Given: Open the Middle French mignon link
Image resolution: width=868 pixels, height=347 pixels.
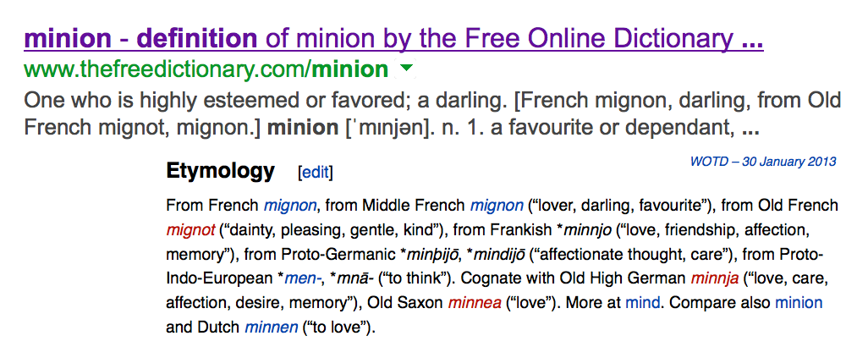Looking at the screenshot, I should pos(497,205).
